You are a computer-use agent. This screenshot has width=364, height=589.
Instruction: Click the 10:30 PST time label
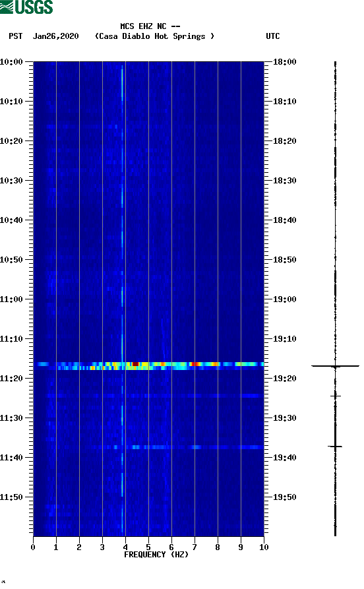tap(11, 181)
